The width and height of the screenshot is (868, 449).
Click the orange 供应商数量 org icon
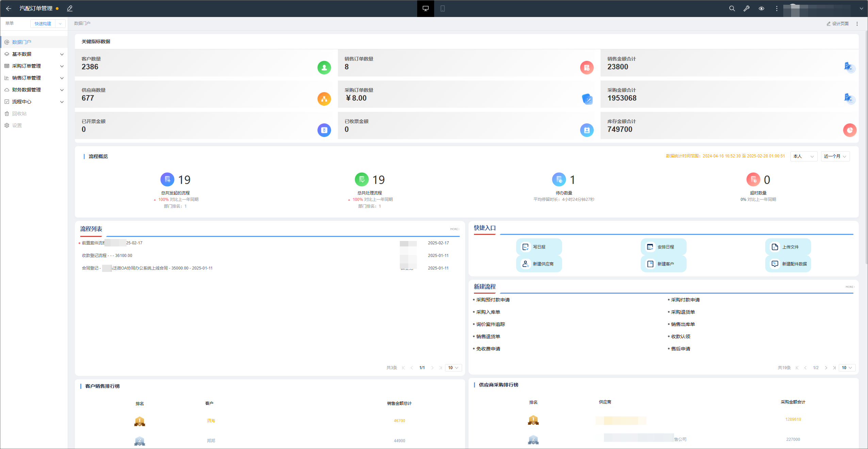click(x=324, y=99)
